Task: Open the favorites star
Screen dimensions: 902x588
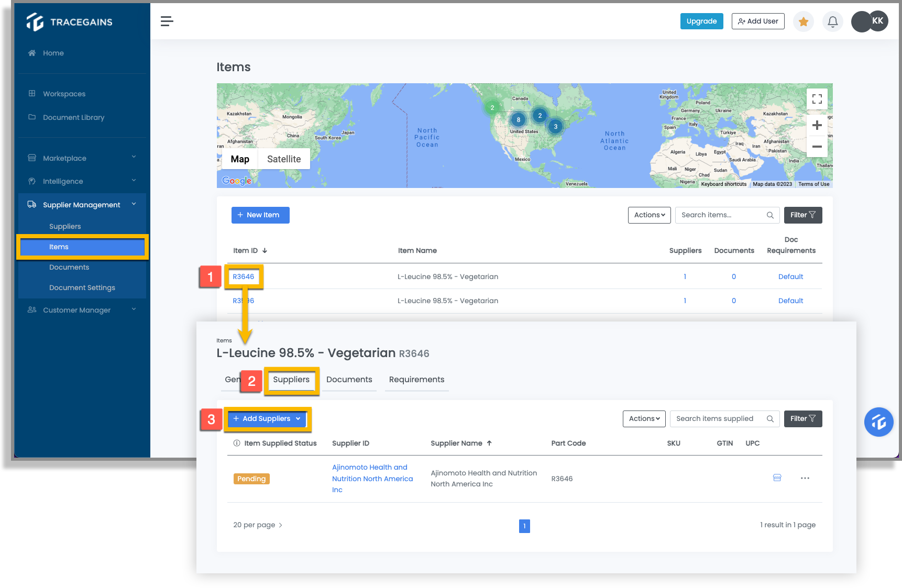Action: (804, 21)
